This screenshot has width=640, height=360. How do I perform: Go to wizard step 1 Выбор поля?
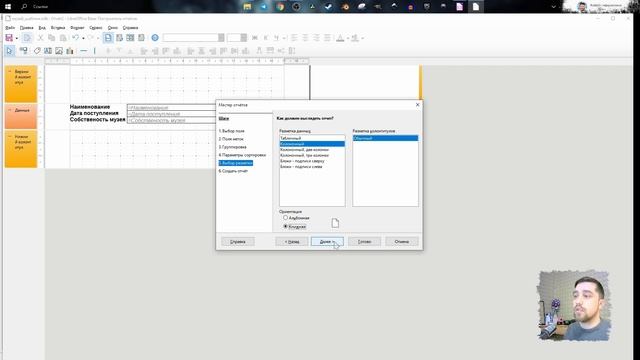(x=231, y=131)
